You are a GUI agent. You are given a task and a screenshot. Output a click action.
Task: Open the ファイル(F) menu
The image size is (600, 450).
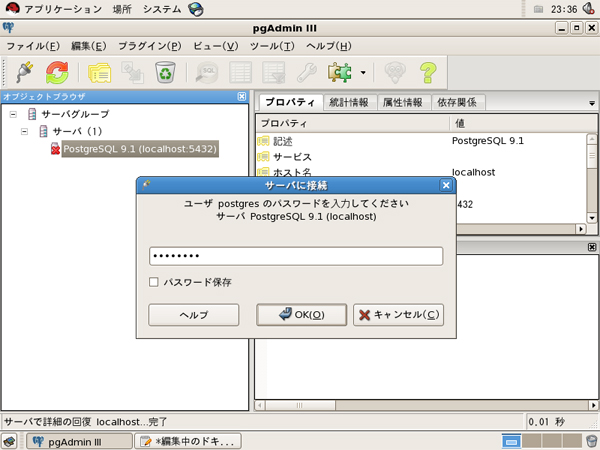point(33,46)
